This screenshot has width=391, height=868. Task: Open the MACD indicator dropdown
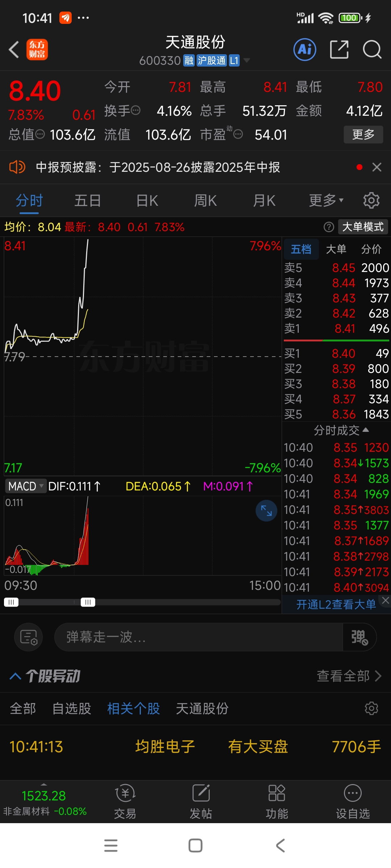tap(26, 486)
